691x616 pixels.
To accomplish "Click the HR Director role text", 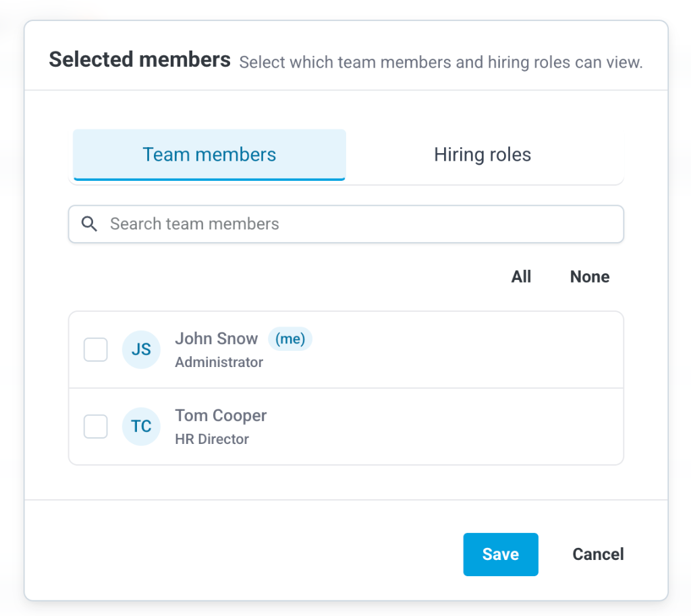I will coord(212,439).
